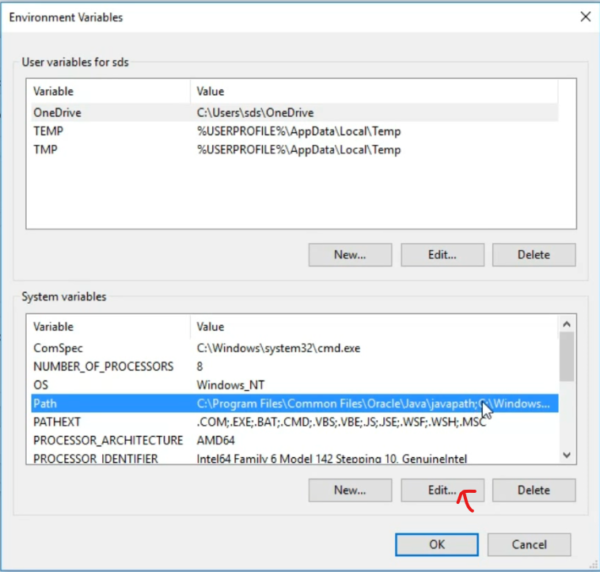
Task: Click New under User variables for sds
Action: coord(350,255)
